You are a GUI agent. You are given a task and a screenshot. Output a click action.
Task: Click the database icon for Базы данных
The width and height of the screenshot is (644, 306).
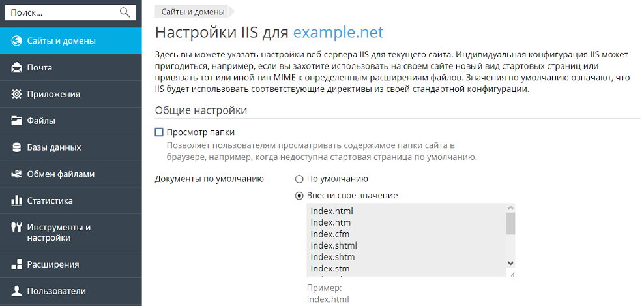tap(17, 147)
